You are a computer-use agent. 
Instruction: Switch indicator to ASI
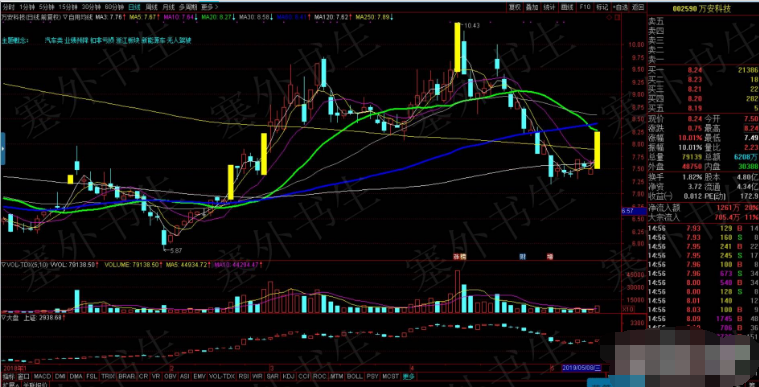(185, 376)
